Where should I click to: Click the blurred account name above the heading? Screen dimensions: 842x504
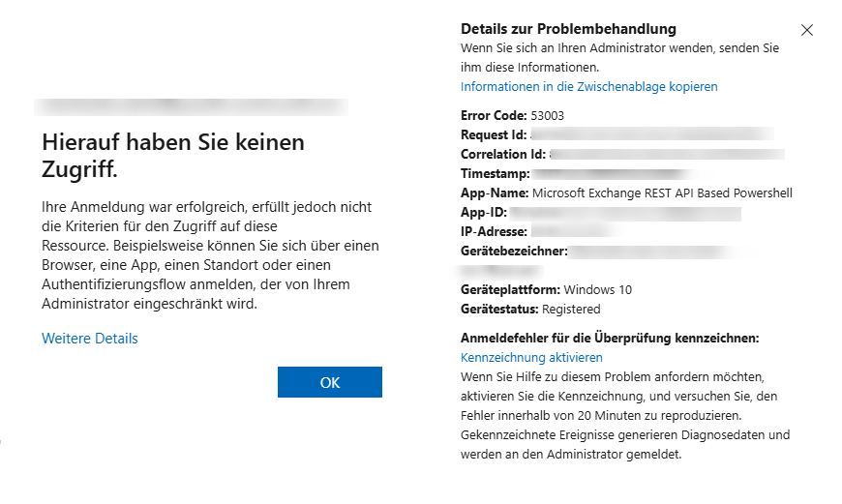190,106
